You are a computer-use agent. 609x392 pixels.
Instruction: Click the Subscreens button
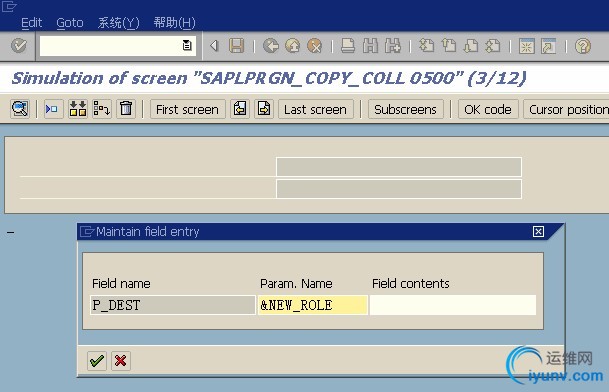(405, 109)
